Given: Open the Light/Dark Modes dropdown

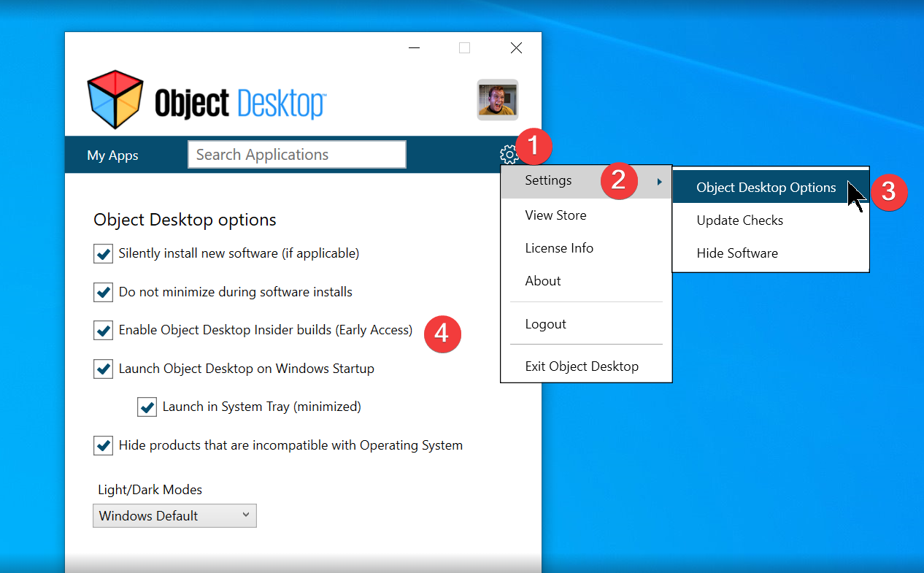Looking at the screenshot, I should pyautogui.click(x=175, y=515).
